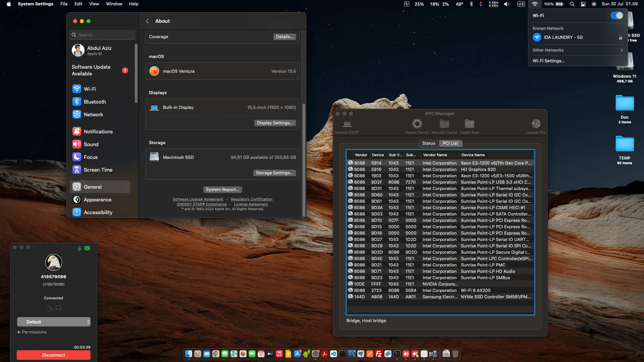Open General in System Settings sidebar
The height and width of the screenshot is (362, 644).
coord(100,187)
